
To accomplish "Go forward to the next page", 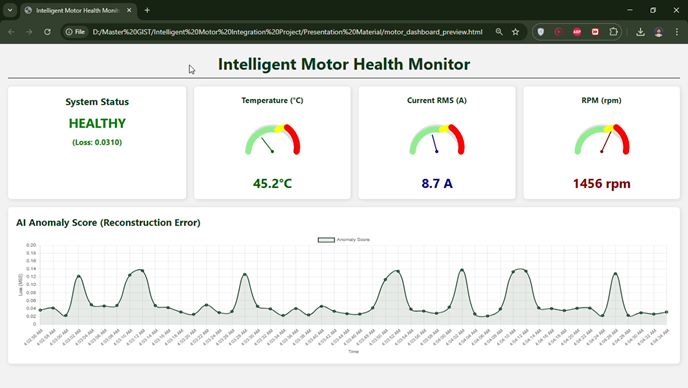I will [29, 32].
